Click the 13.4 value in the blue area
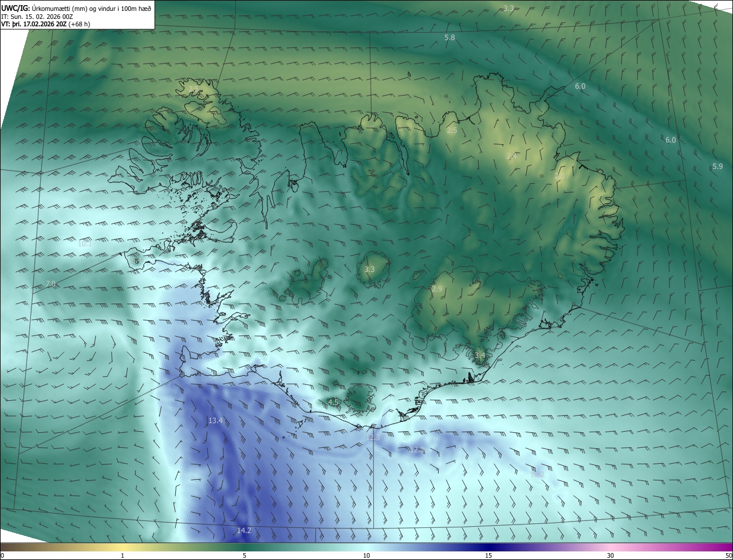Screen dimensions: 733x560 coord(215,421)
